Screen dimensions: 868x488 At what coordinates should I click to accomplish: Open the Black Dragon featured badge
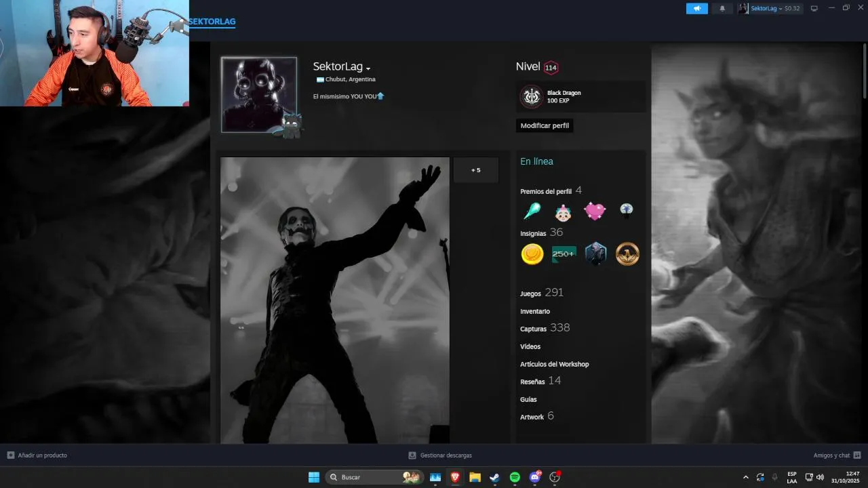(580, 96)
